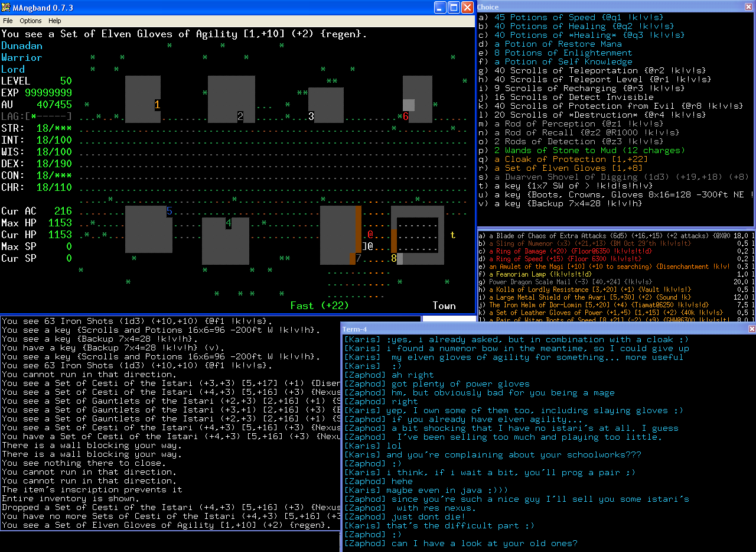Image resolution: width=756 pixels, height=552 pixels.
Task: Select Blade of Chaos equipment row
Action: coord(615,235)
